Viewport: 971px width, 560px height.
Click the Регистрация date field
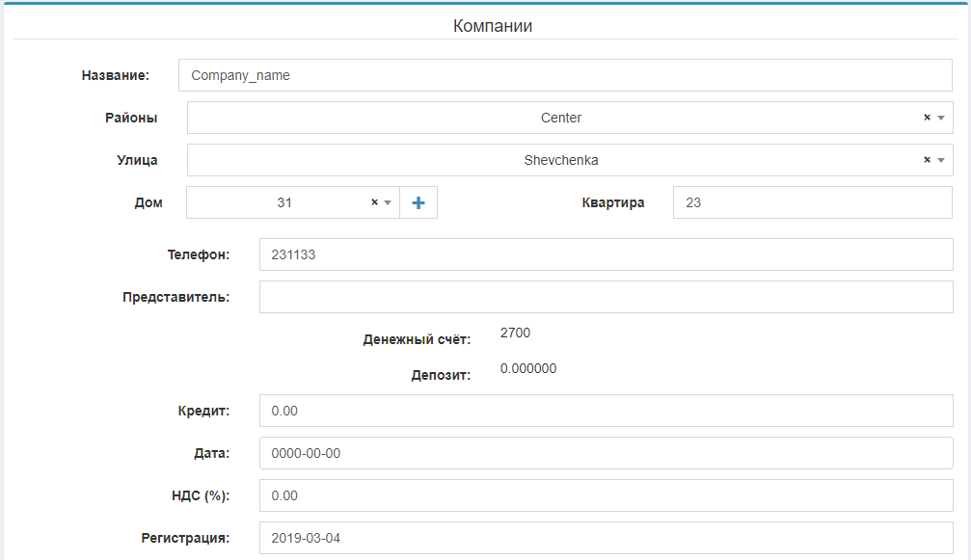606,538
